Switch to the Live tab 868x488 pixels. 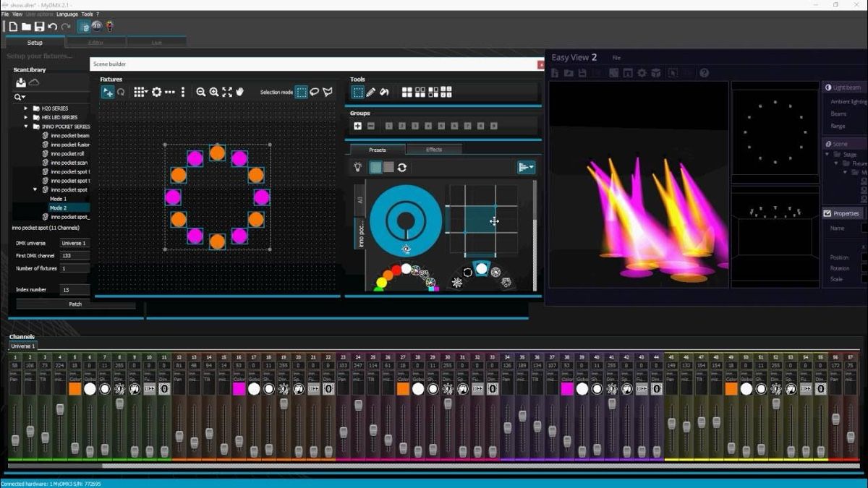156,43
